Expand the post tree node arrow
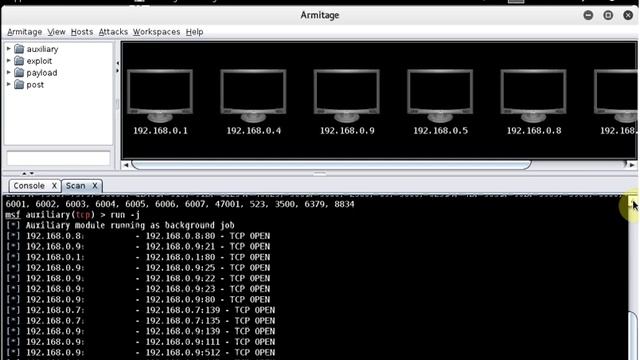The image size is (640, 360). (x=9, y=84)
